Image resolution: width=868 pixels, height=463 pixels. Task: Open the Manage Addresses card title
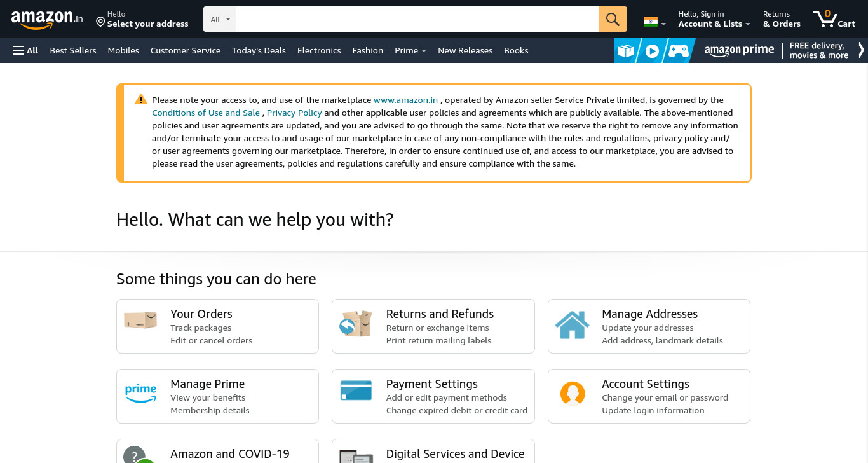[x=649, y=314]
